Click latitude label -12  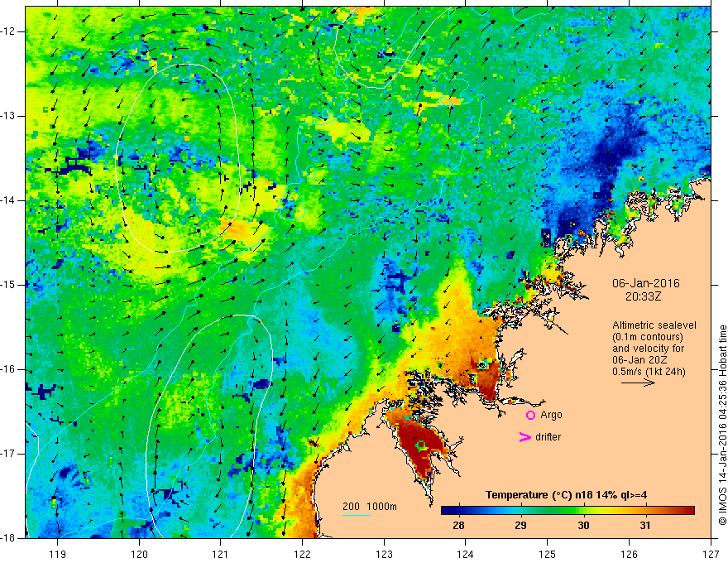8,31
